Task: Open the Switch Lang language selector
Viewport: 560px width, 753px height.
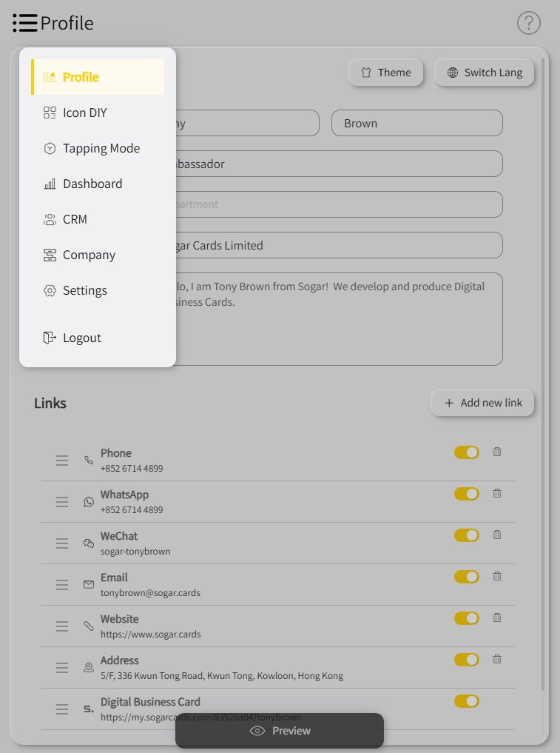Action: (x=485, y=73)
